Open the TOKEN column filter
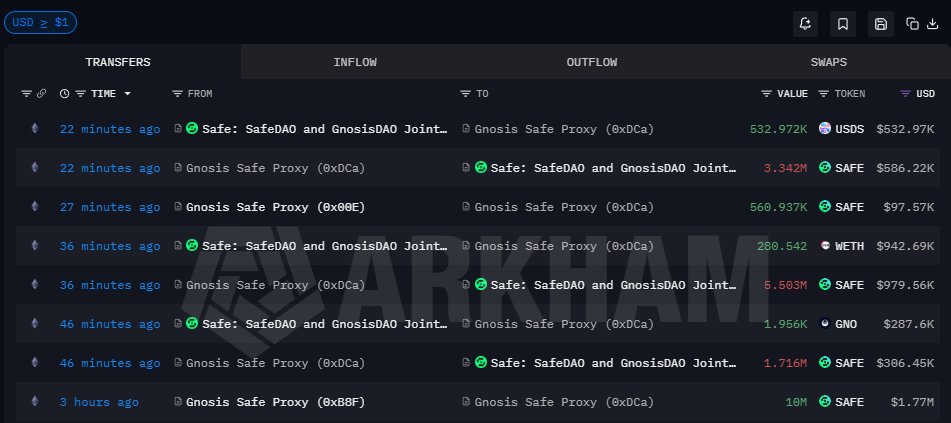The image size is (951, 423). pos(823,94)
